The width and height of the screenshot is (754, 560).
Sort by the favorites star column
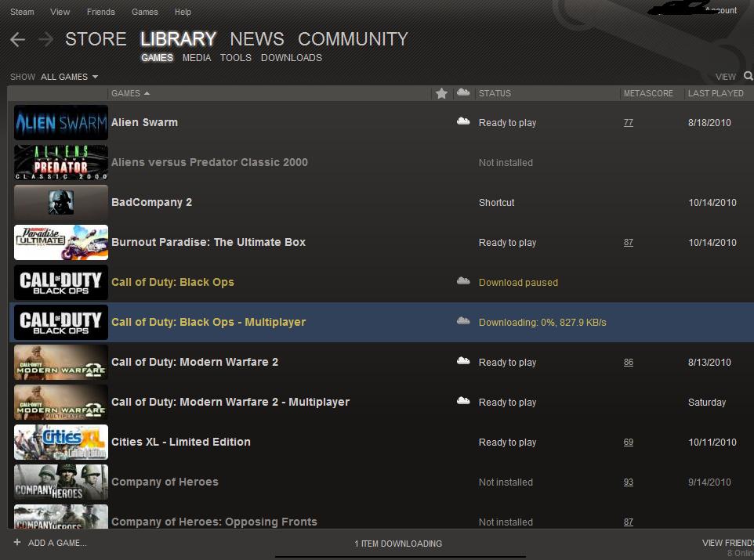(x=441, y=93)
